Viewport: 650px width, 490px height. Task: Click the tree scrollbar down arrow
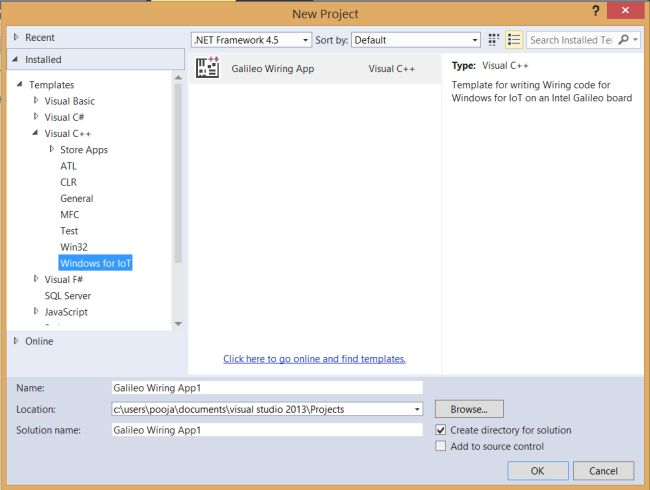click(178, 323)
